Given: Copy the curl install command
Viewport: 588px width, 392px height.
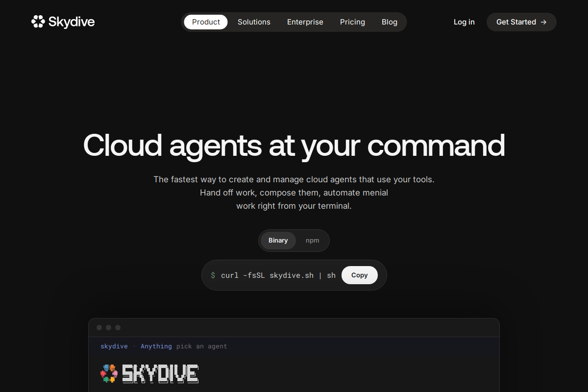Looking at the screenshot, I should click(359, 275).
